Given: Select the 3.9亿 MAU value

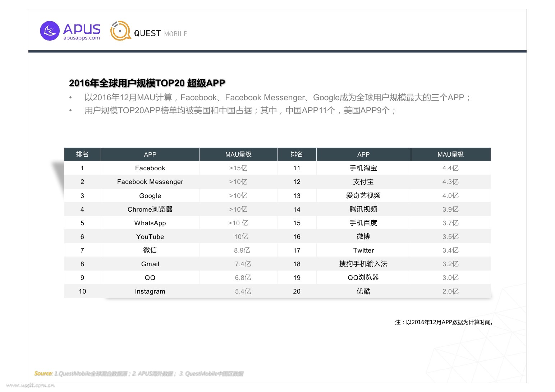Looking at the screenshot, I should [450, 209].
